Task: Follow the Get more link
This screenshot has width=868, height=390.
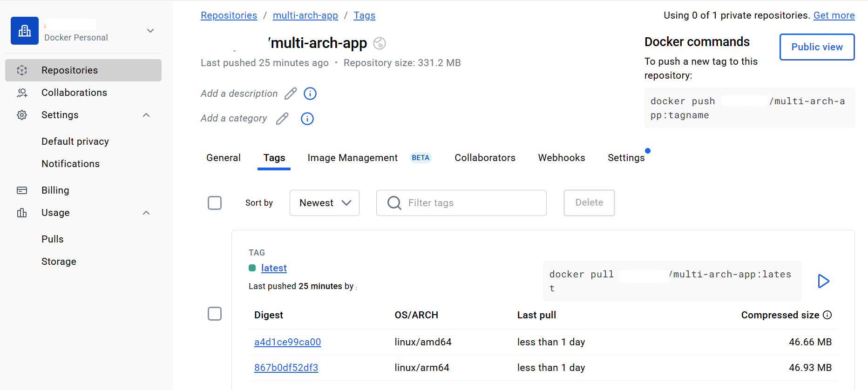Action: click(834, 15)
